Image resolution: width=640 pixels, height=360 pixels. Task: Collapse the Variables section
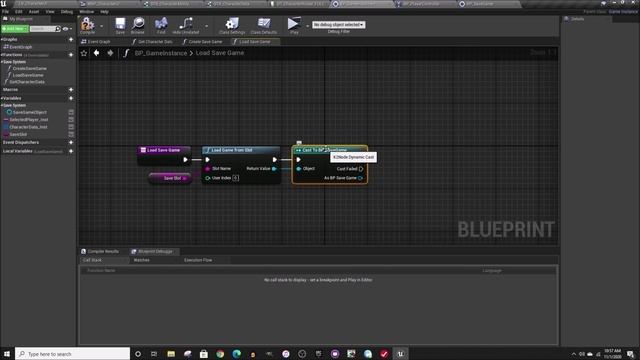pos(2,98)
